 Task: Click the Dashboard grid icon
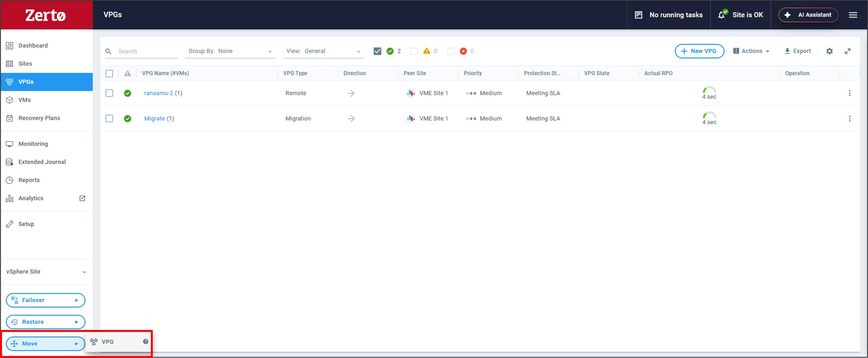[x=10, y=46]
